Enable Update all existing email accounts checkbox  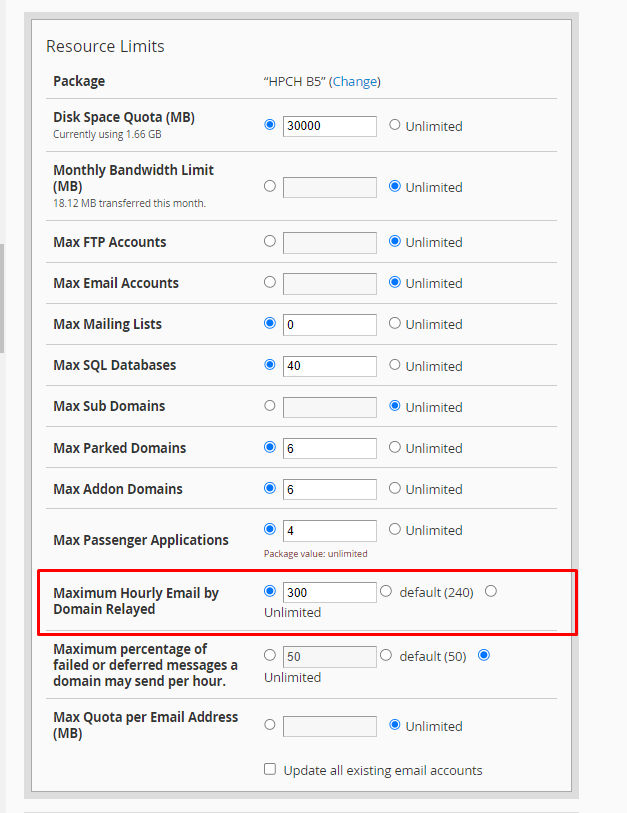click(270, 769)
